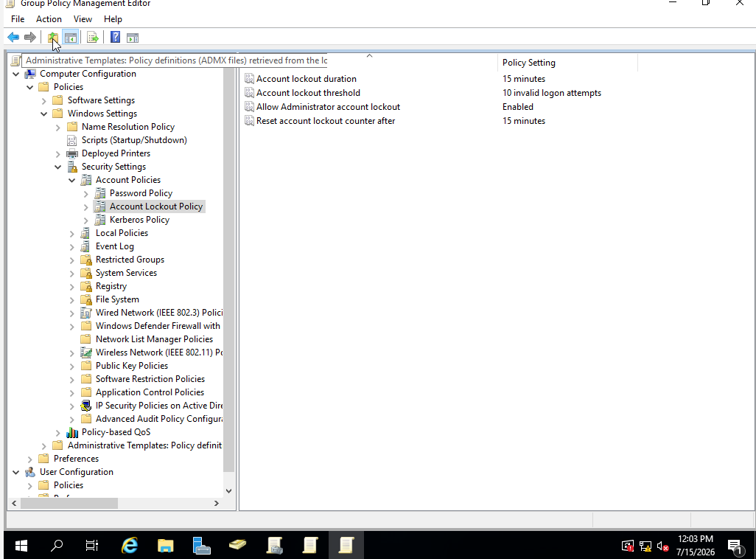Click the Wired Network (IEEE 802.3) icon
Viewport: 756px width, 559px height.
point(86,313)
